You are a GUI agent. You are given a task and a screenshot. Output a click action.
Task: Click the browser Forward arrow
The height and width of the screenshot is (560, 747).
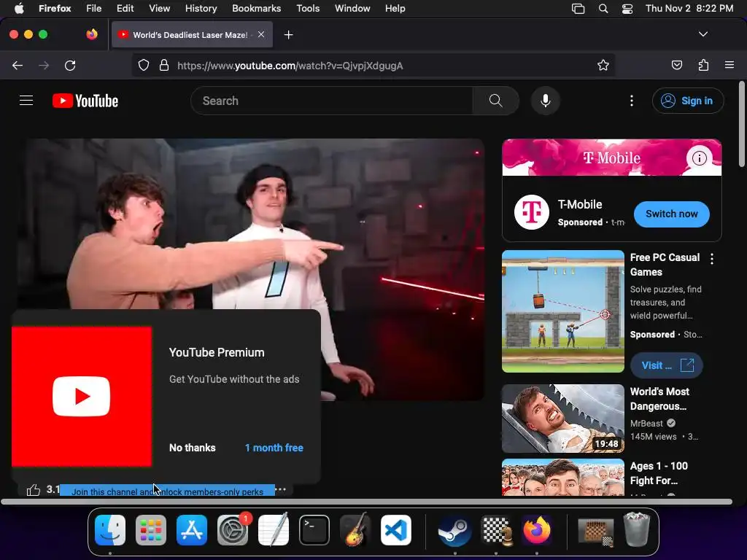[44, 65]
